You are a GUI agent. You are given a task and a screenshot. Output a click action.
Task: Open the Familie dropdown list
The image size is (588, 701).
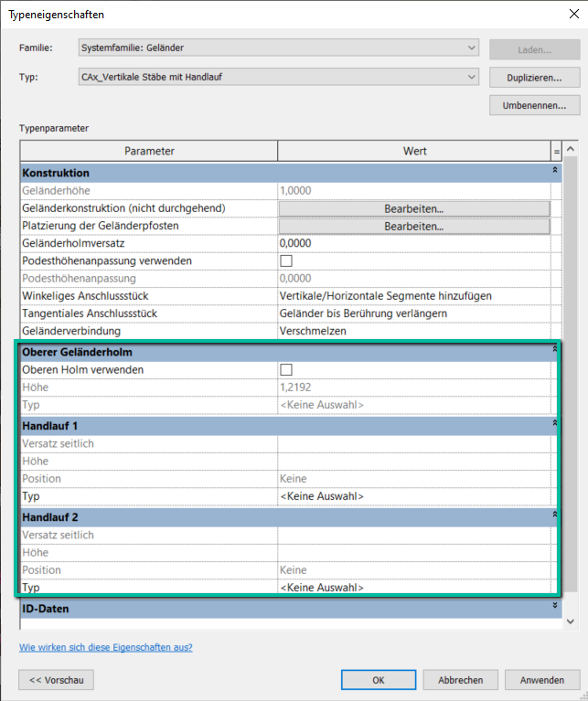pyautogui.click(x=471, y=48)
